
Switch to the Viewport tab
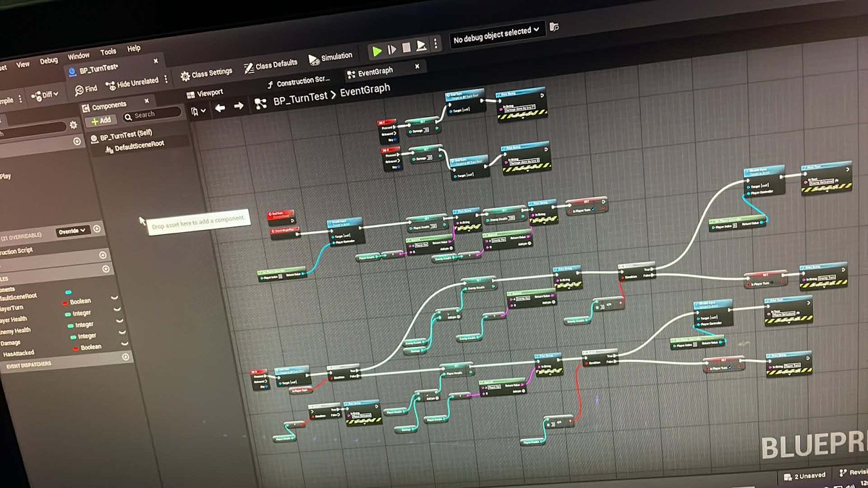point(205,93)
